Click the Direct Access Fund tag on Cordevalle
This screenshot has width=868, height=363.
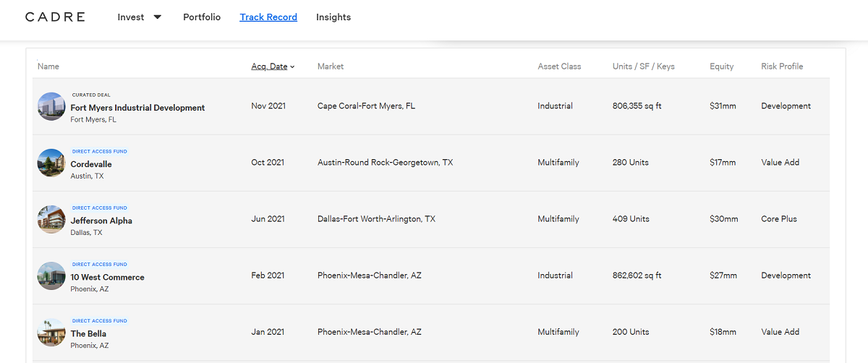coord(99,152)
